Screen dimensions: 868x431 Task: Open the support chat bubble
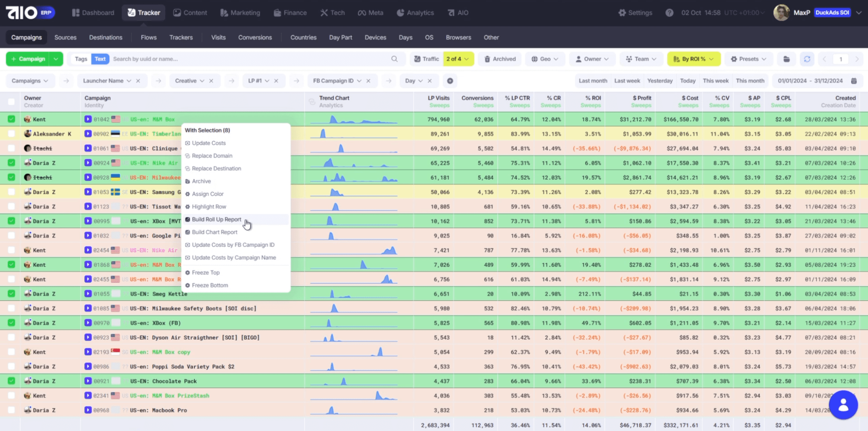(x=843, y=404)
